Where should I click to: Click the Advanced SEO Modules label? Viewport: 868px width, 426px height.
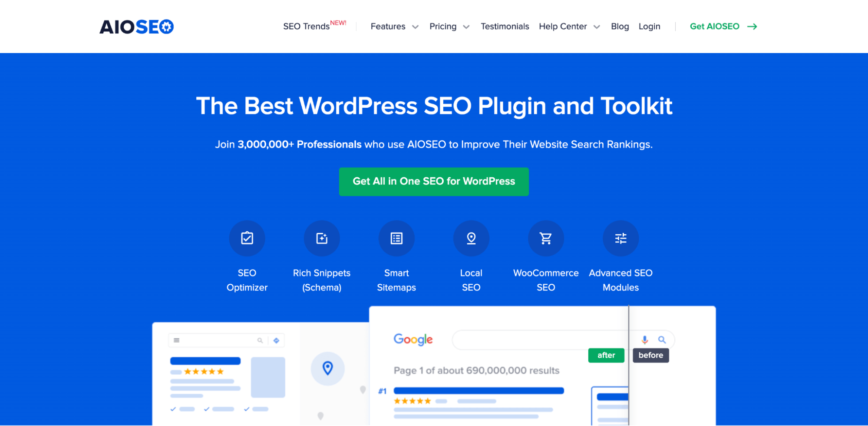[620, 280]
